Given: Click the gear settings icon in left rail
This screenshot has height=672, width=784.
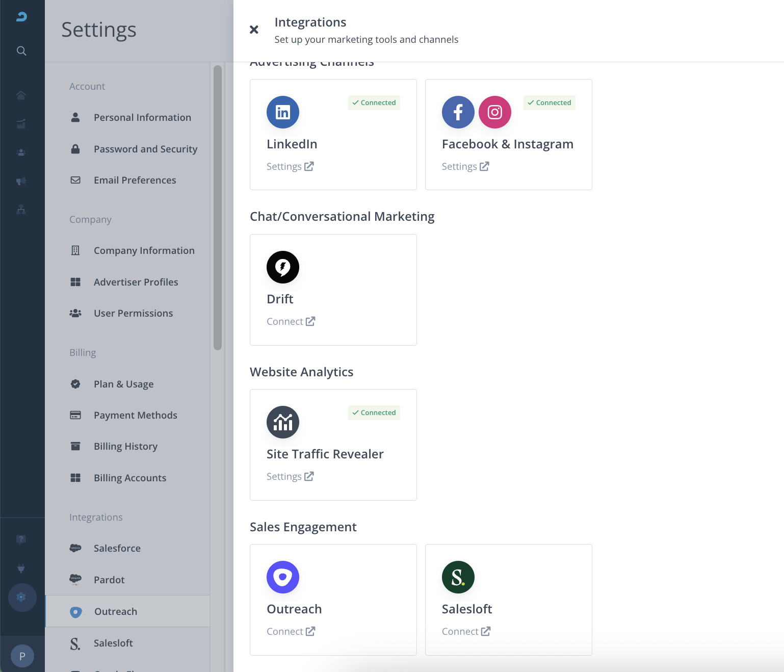Looking at the screenshot, I should [x=21, y=597].
